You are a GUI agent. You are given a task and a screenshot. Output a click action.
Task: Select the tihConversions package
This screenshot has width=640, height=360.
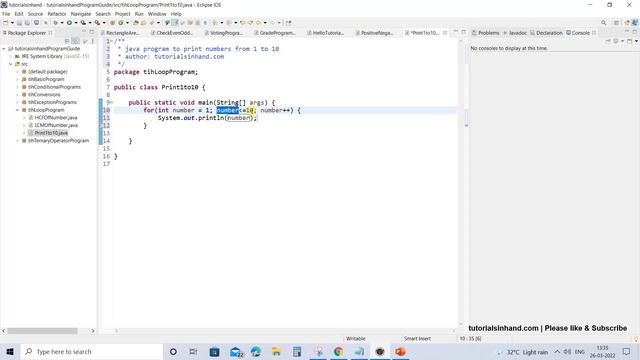[x=44, y=95]
